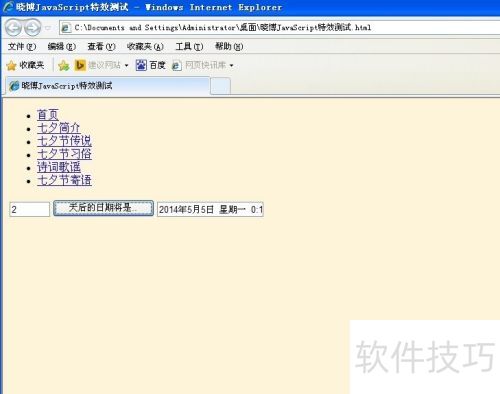Select the 晓博JavaScript特效测试 tab
This screenshot has height=394, width=500.
tap(107, 86)
